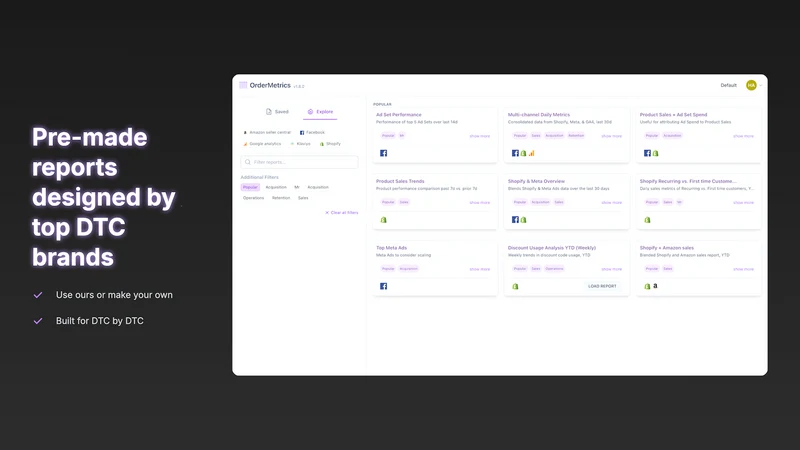Expand show more on Shopify & Meta Overview
Viewport: 800px width, 450px height.
611,203
